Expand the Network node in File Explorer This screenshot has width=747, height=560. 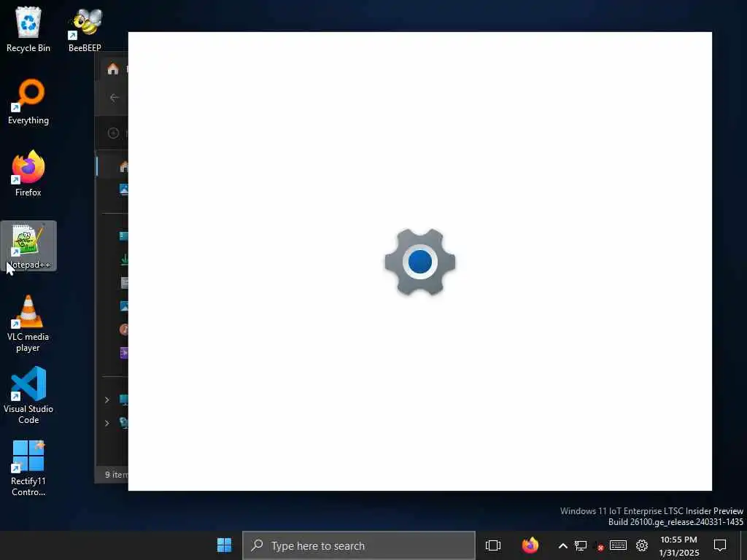click(107, 423)
